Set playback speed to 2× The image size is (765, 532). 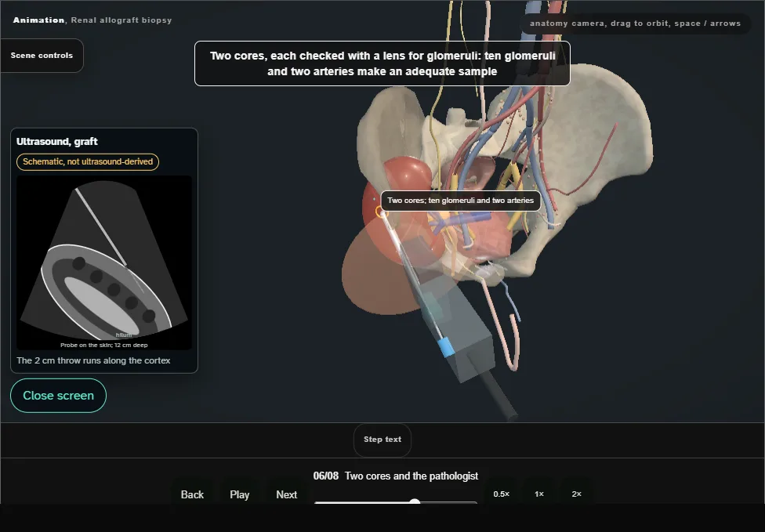tap(576, 494)
